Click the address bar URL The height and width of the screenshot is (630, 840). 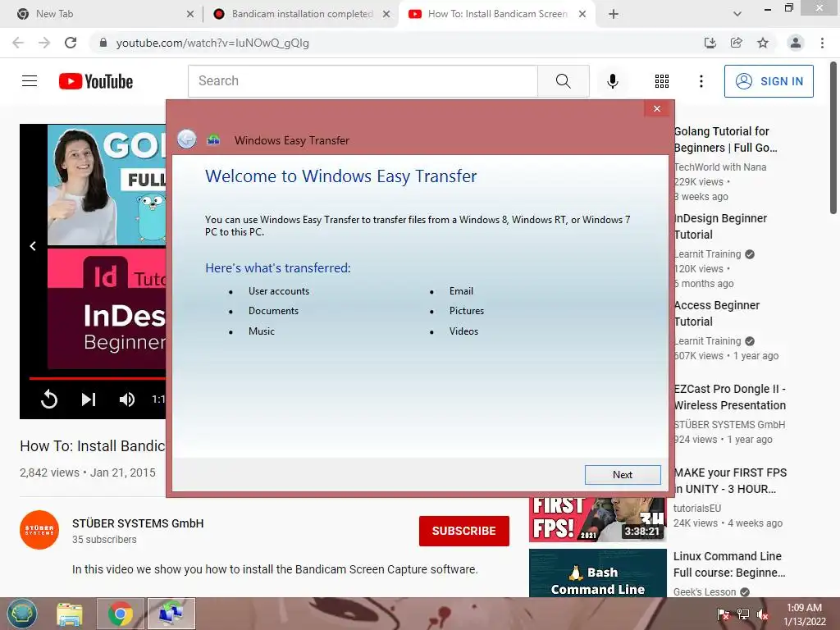[212, 43]
